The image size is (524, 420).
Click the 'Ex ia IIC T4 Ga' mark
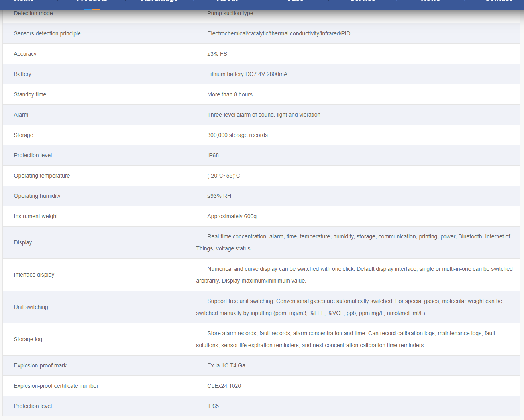(x=226, y=365)
